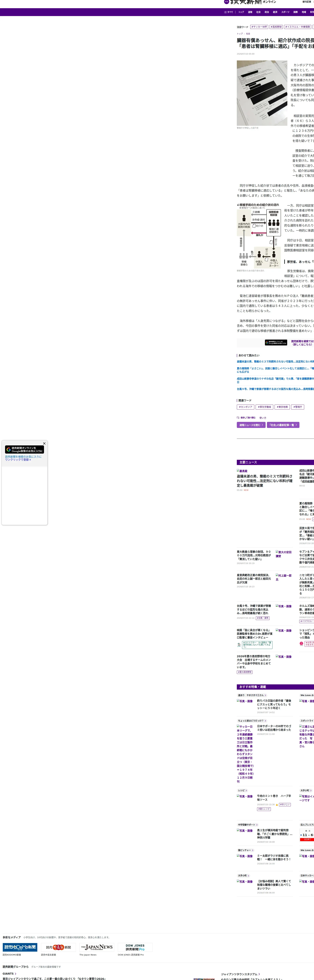Click the #警視庁 related tag
Image resolution: width=314 pixels, height=980 pixels.
[x=298, y=407]
